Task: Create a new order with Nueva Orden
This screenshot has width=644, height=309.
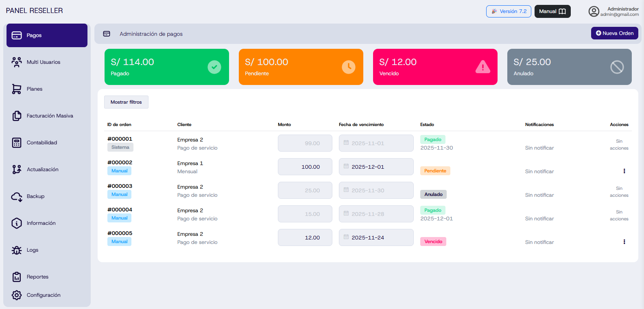Action: 614,33
